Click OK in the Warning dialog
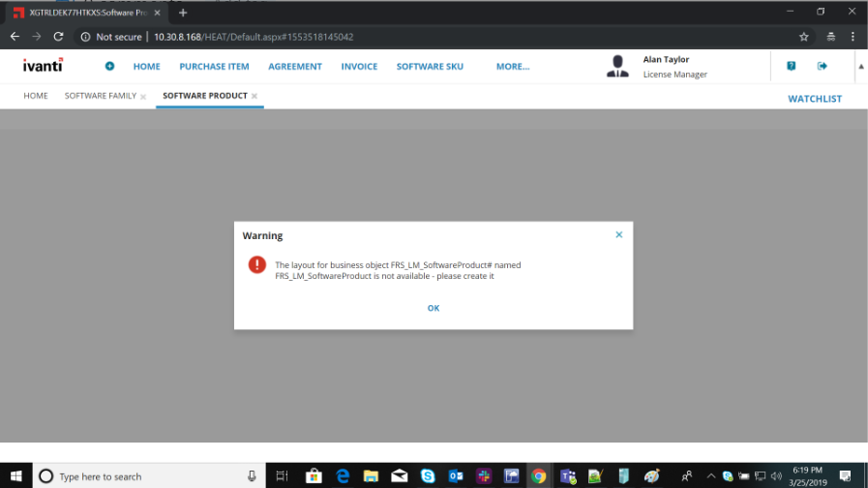The image size is (868, 488). click(x=434, y=308)
